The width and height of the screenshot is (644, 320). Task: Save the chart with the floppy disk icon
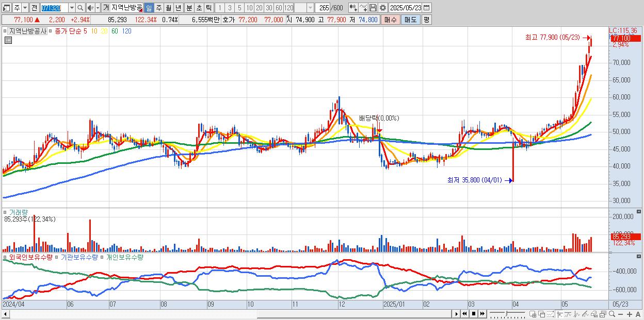tap(373, 8)
